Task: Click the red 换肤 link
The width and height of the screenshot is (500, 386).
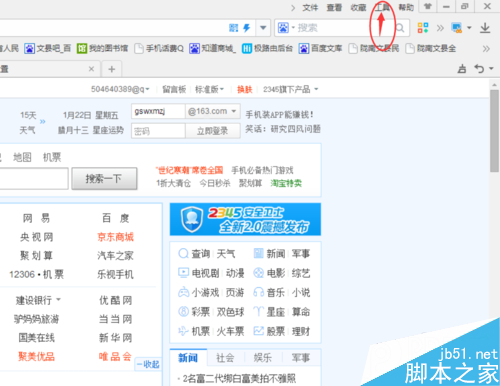Action: click(245, 89)
